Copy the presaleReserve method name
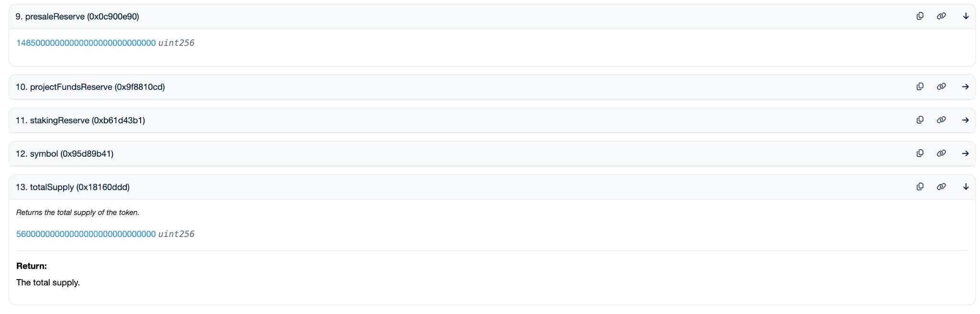 920,16
